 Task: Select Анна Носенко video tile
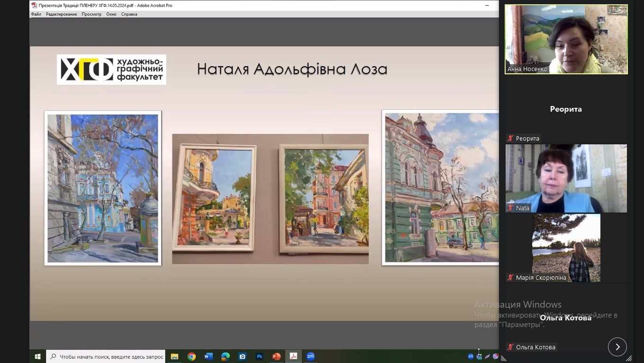[566, 39]
